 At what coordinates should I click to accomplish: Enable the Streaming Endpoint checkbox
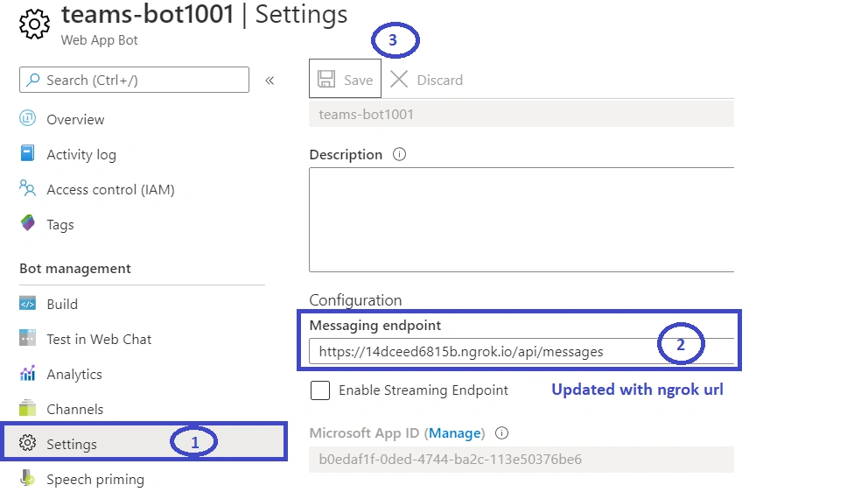point(320,390)
